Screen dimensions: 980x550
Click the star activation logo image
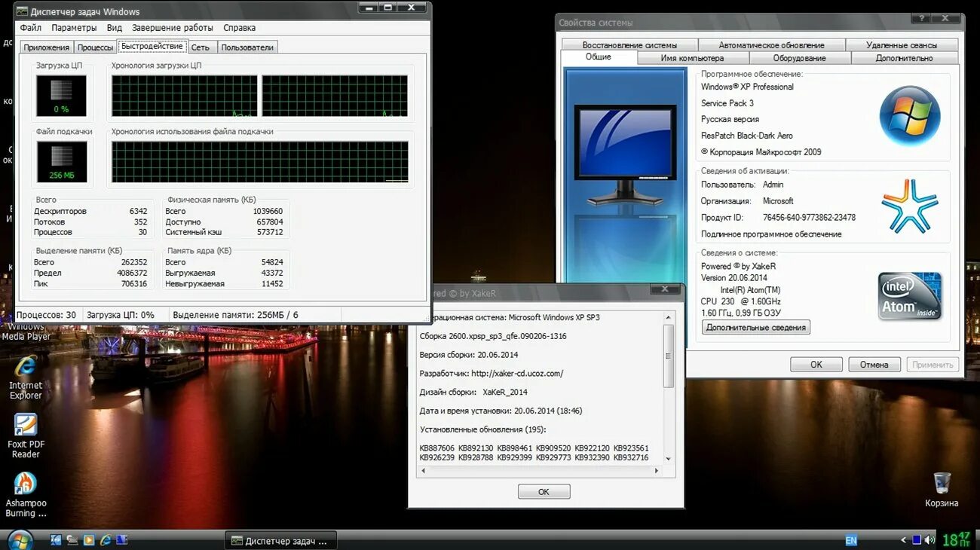910,206
